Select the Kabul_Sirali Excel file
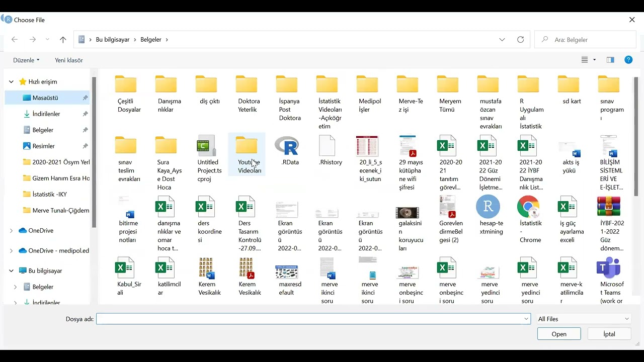Image resolution: width=644 pixels, height=362 pixels. (x=126, y=267)
